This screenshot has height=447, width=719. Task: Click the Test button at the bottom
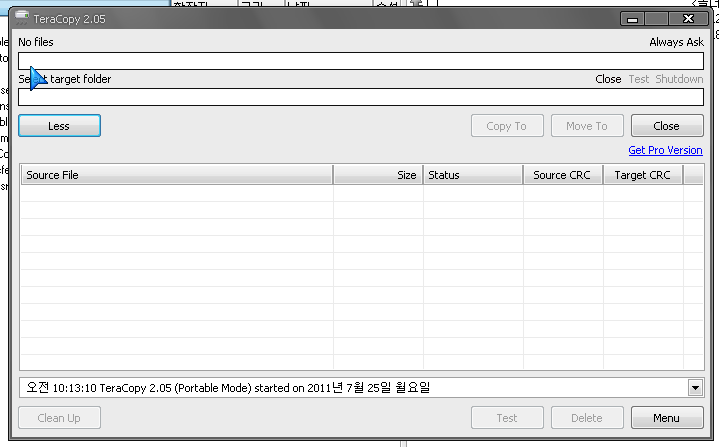click(x=507, y=418)
